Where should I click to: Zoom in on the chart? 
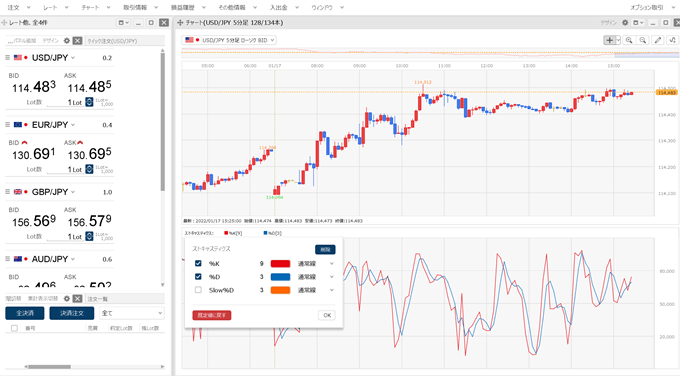coord(629,40)
